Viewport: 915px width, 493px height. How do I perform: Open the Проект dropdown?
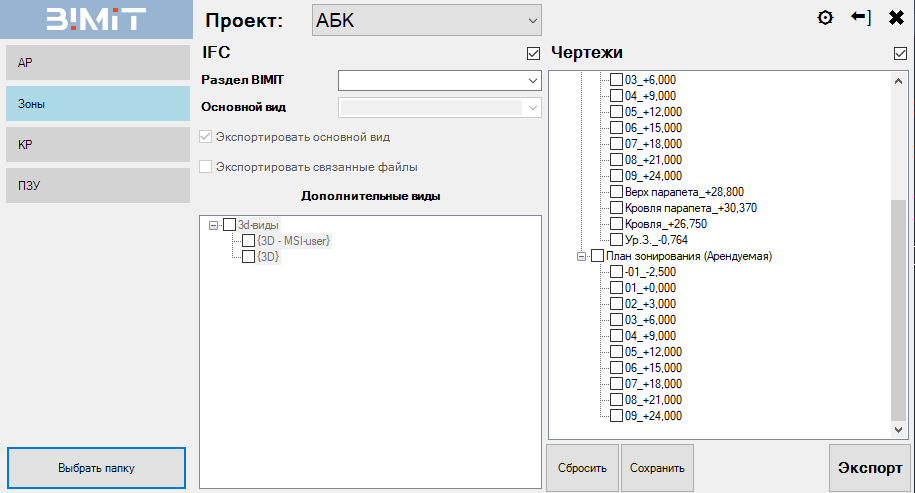(x=427, y=20)
